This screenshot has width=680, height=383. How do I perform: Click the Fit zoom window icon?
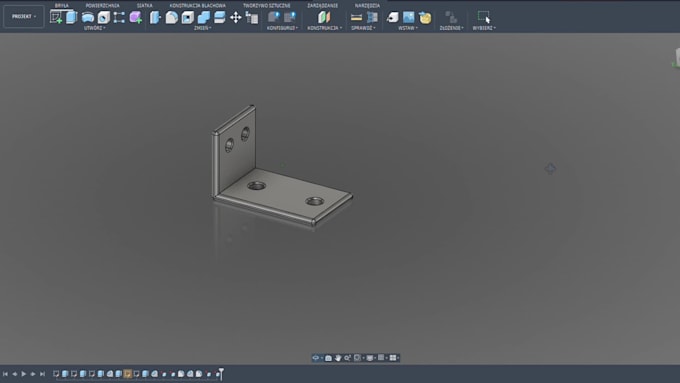click(x=357, y=358)
